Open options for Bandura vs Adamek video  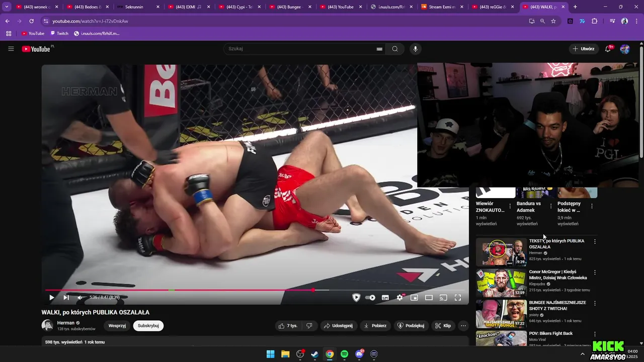[x=551, y=206]
